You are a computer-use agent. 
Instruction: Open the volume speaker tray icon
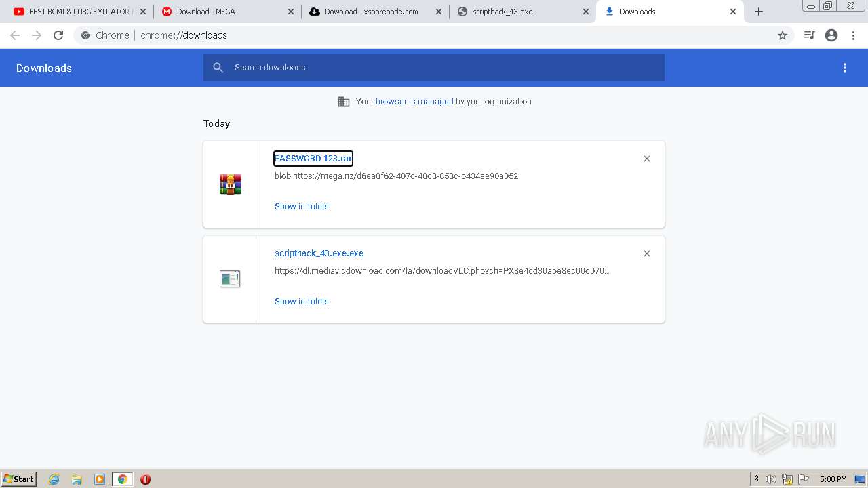tap(771, 479)
